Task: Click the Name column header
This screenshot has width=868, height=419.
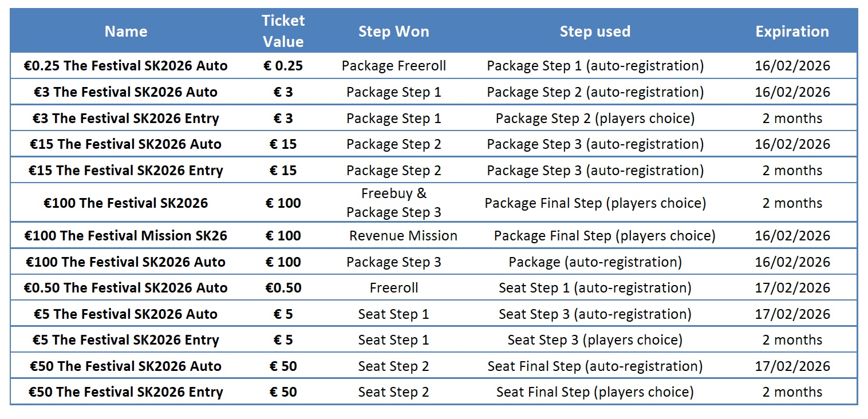Action: (x=126, y=31)
